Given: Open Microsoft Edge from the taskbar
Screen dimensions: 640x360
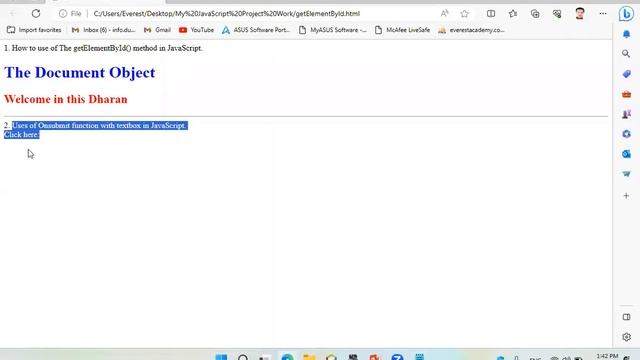Looking at the screenshot, I should 287,357.
